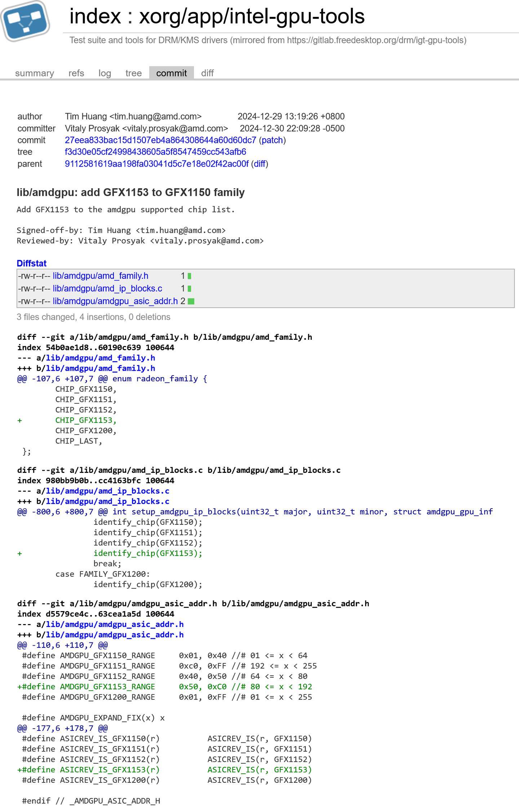Open parent commit 9112581619aa link

point(157,164)
